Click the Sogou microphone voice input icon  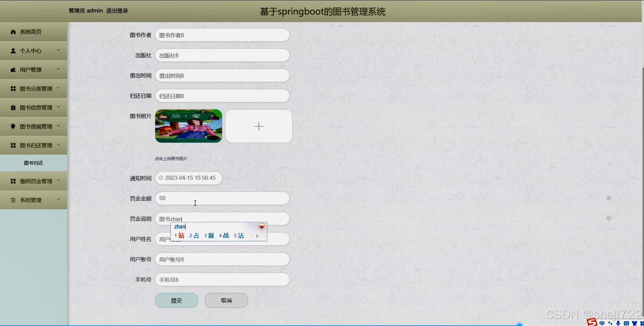coord(618,323)
